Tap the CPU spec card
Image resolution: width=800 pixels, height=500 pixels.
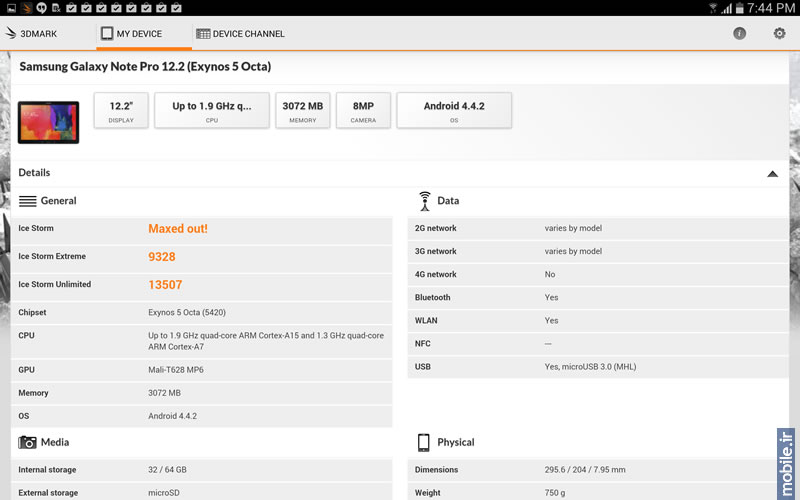tap(212, 111)
